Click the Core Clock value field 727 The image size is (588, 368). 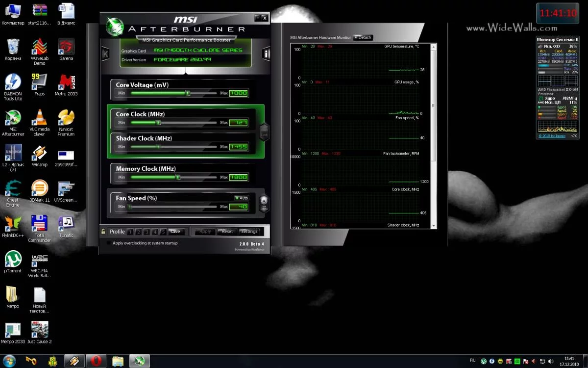pyautogui.click(x=239, y=123)
